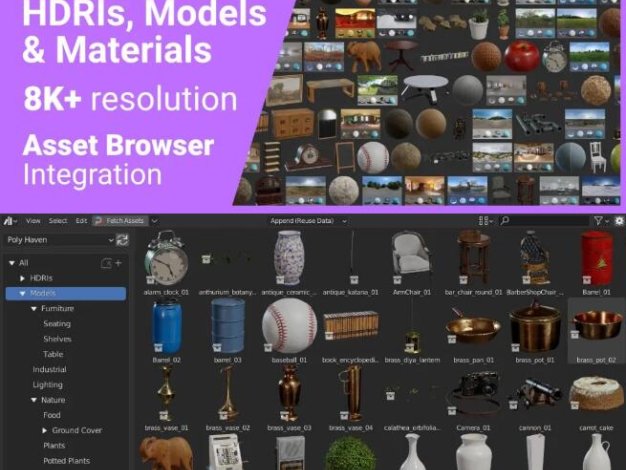Select the brass_vase_04 asset

coord(351,399)
